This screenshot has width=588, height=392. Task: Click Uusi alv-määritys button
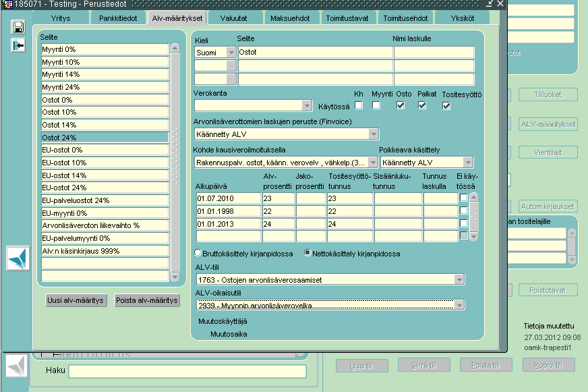click(x=76, y=300)
